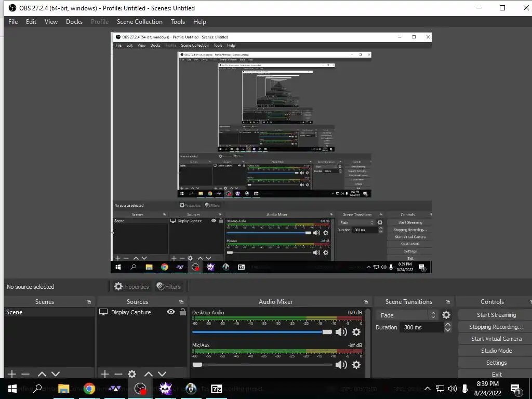Pop out the Scenes dock icon
Screen dimensions: 532x399
[89, 302]
